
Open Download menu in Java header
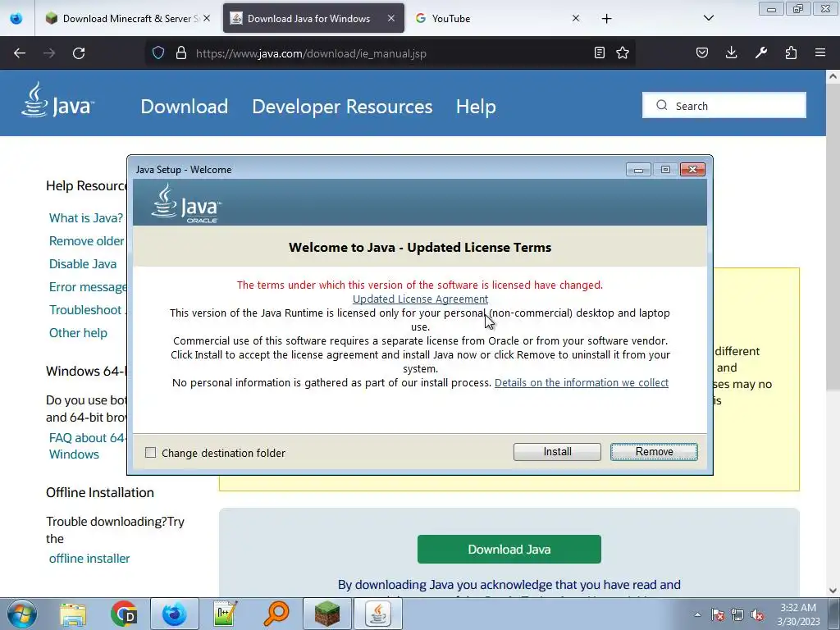pyautogui.click(x=185, y=106)
